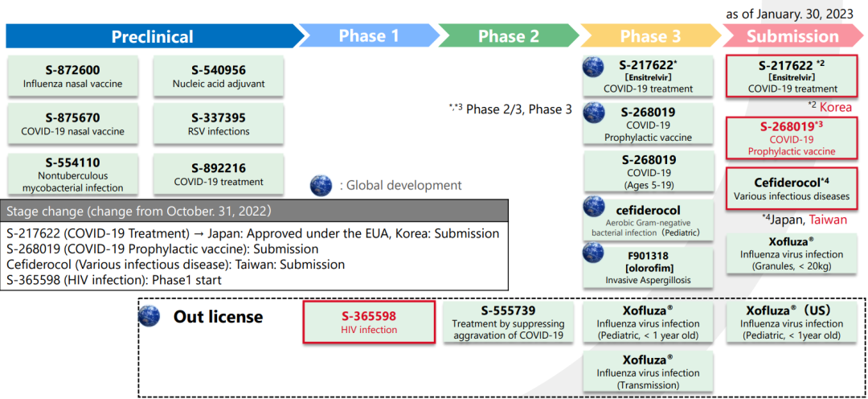Click the S-217622 *2 card under Submission
This screenshot has width=868, height=399.
click(792, 76)
